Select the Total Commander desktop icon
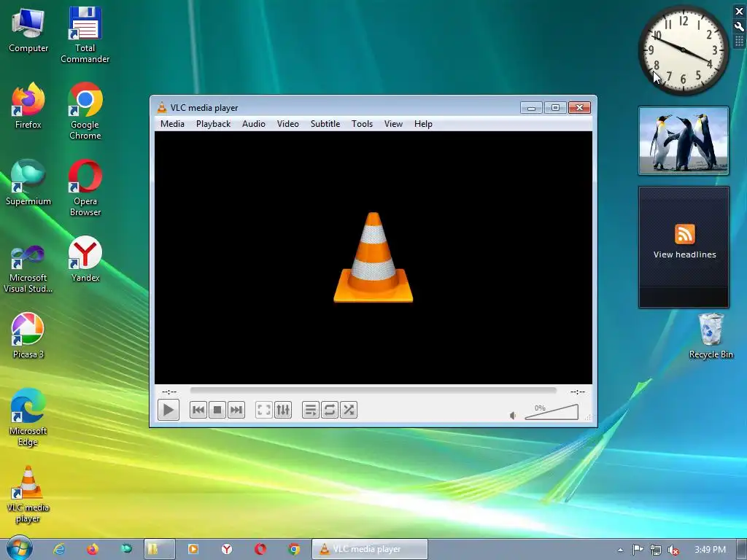The height and width of the screenshot is (560, 747). [x=85, y=35]
